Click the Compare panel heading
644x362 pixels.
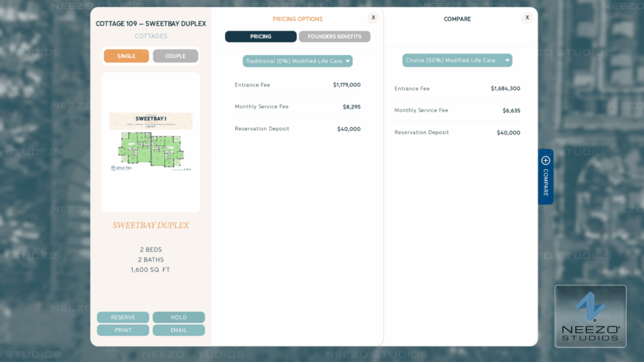[x=457, y=19]
